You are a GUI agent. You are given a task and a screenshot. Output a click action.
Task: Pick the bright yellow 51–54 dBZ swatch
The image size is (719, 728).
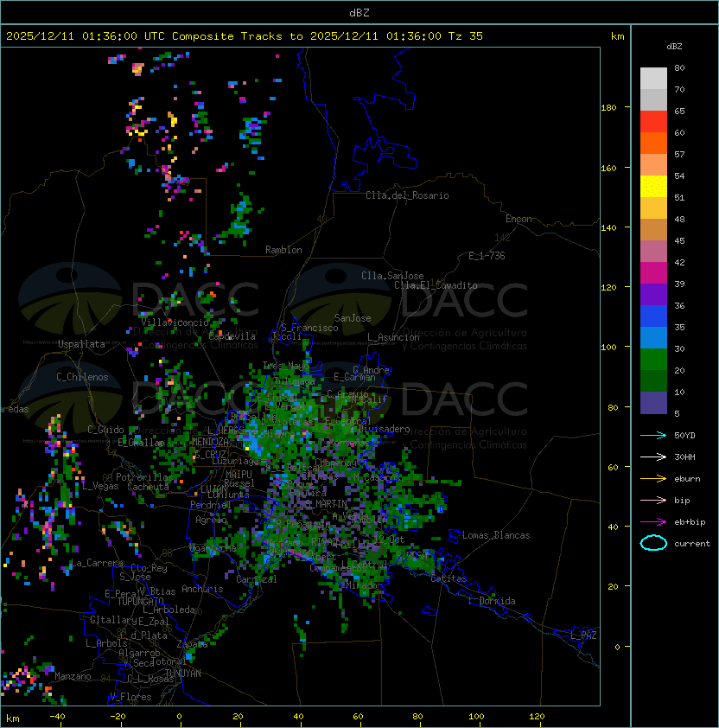pyautogui.click(x=653, y=187)
